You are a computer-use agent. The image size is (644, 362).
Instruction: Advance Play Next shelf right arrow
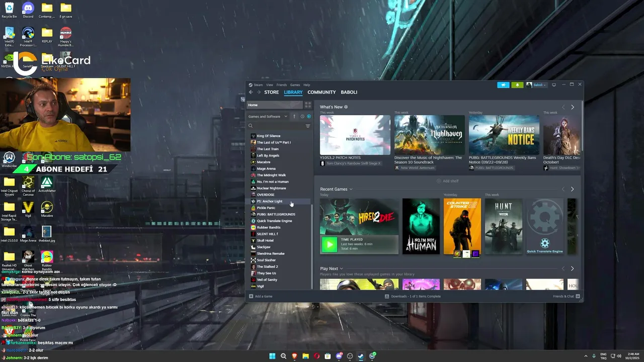(x=572, y=268)
